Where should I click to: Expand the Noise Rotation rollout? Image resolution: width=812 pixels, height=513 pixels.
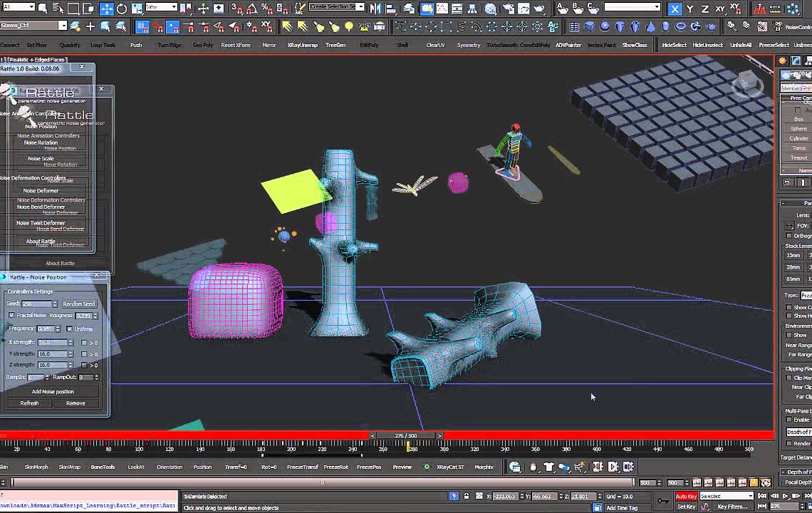tap(41, 142)
